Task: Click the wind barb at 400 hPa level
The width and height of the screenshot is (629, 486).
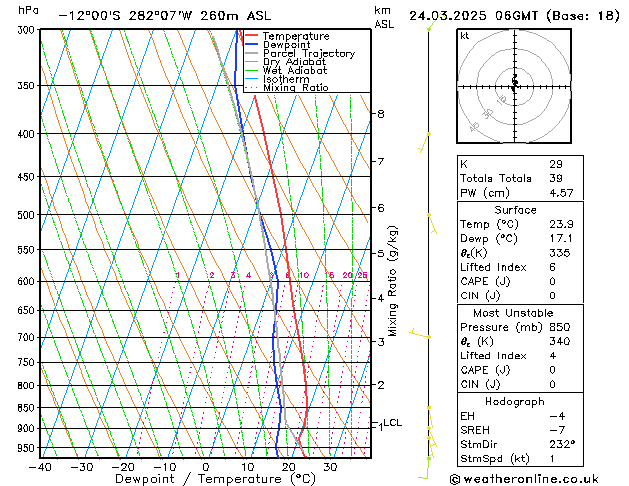Action: point(424,143)
